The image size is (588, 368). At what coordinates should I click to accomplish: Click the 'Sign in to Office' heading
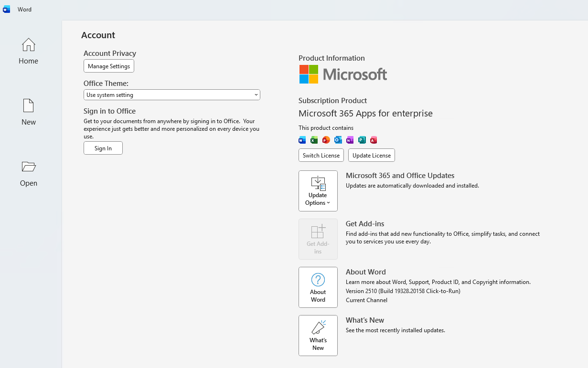[x=110, y=111]
